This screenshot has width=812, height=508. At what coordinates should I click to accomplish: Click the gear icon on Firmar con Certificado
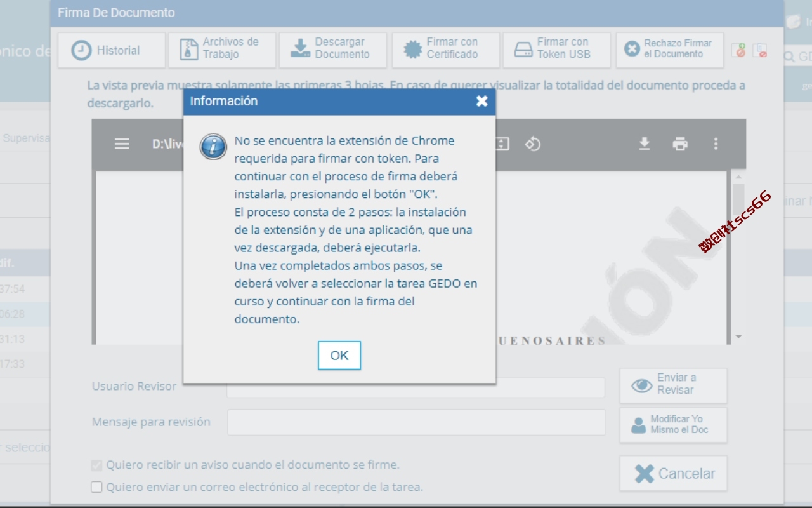[x=413, y=50]
